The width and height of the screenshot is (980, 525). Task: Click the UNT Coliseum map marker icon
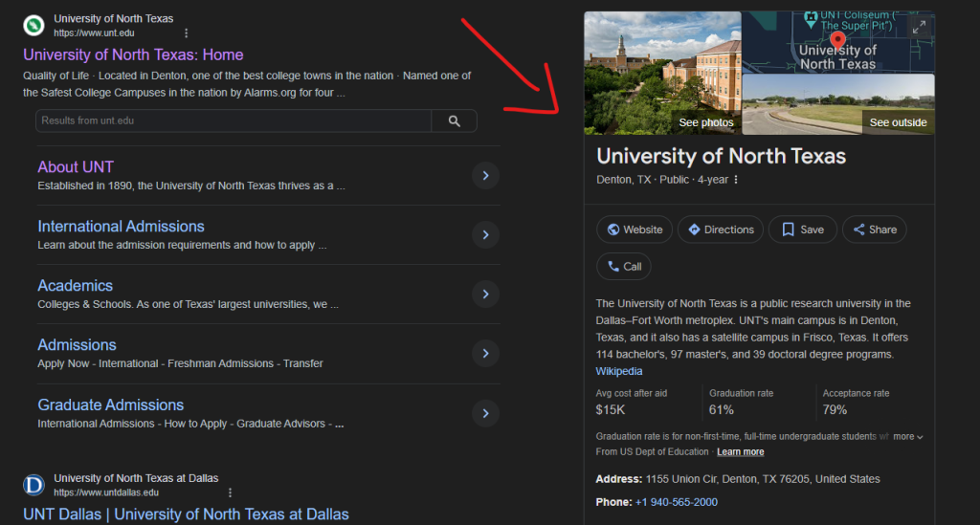(x=811, y=20)
